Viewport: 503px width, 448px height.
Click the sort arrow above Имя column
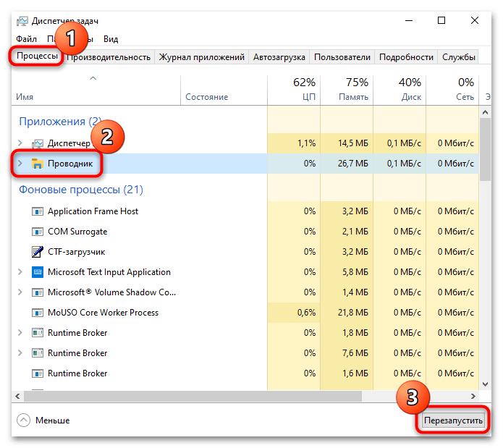tap(93, 78)
